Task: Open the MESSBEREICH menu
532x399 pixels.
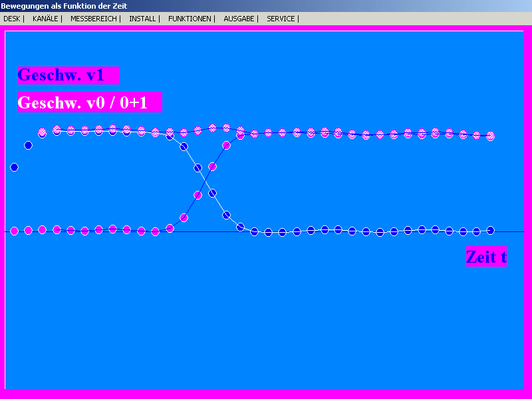Action: pos(93,19)
